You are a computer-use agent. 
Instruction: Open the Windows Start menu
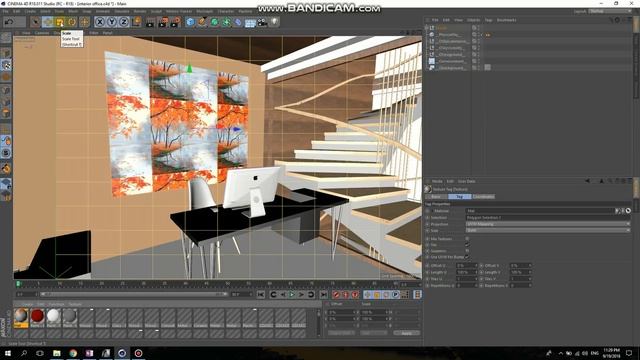point(8,353)
